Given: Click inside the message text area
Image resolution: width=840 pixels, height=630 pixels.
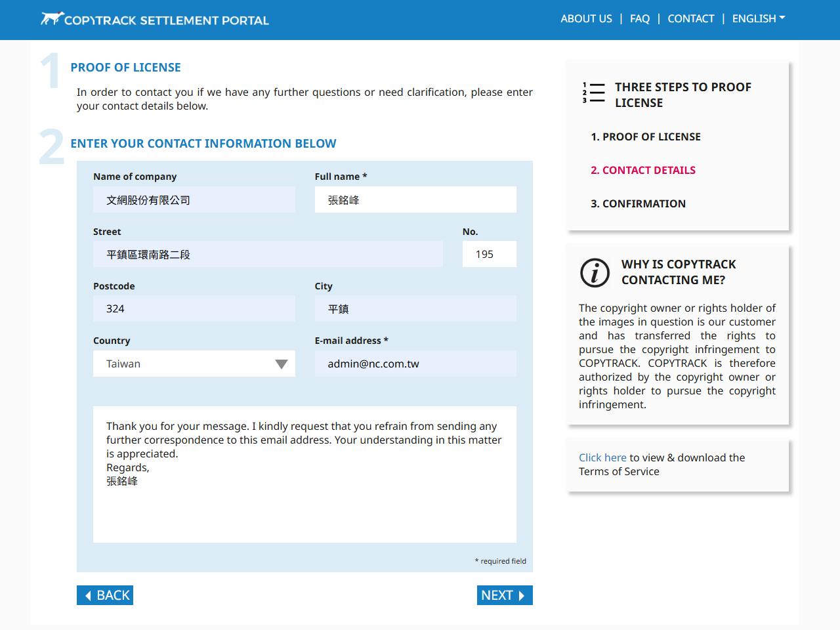Looking at the screenshot, I should (x=304, y=474).
